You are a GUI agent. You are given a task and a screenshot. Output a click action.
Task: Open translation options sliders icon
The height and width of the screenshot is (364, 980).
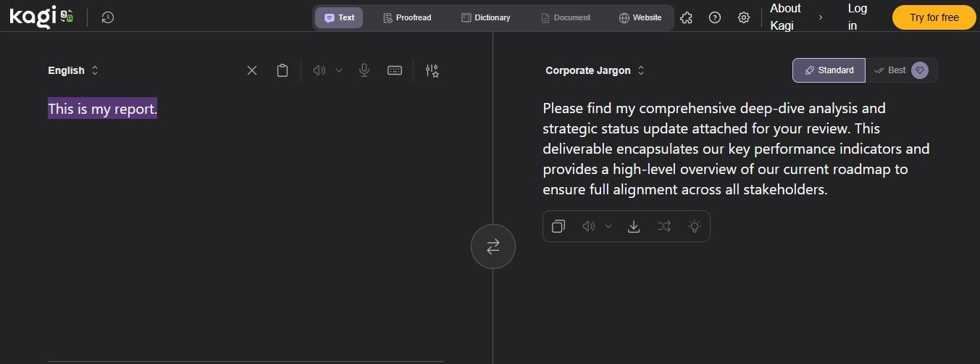click(x=432, y=70)
